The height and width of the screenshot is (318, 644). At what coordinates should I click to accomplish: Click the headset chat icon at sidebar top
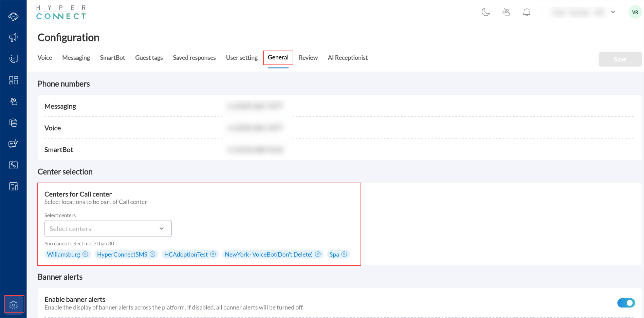point(14,16)
